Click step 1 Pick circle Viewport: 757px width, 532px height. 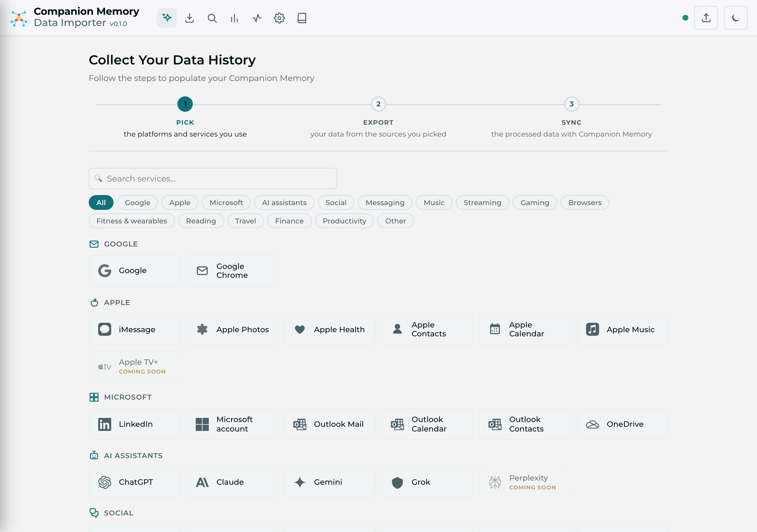(x=185, y=104)
